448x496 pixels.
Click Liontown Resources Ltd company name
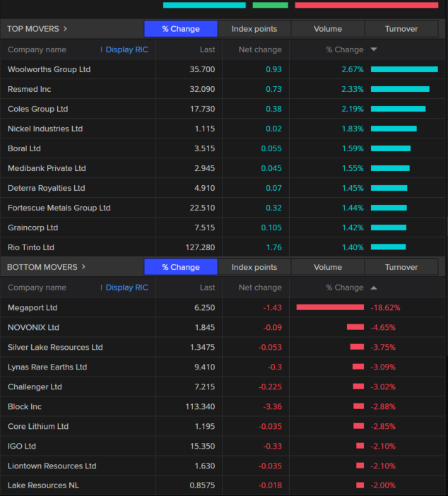[52, 466]
